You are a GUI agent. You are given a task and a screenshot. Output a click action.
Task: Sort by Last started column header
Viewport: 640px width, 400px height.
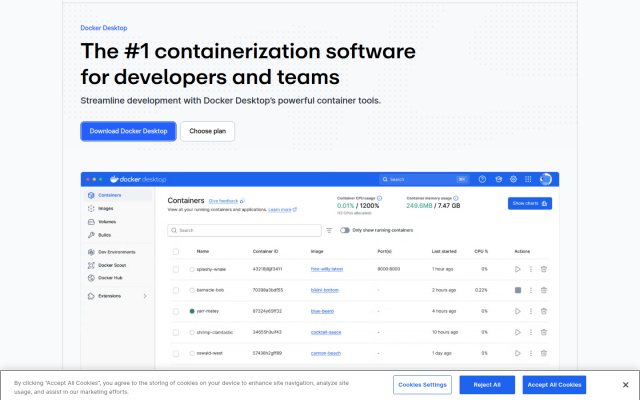pyautogui.click(x=444, y=251)
